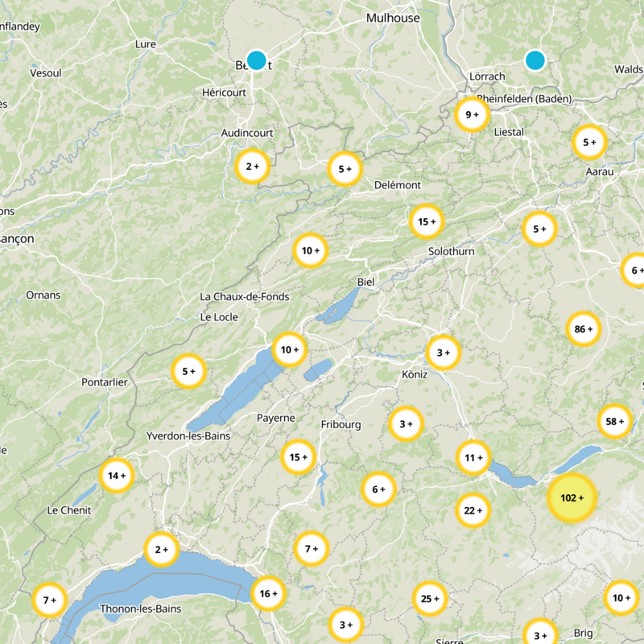
Task: Click the 5+ cluster beside Delémont
Action: click(x=345, y=169)
